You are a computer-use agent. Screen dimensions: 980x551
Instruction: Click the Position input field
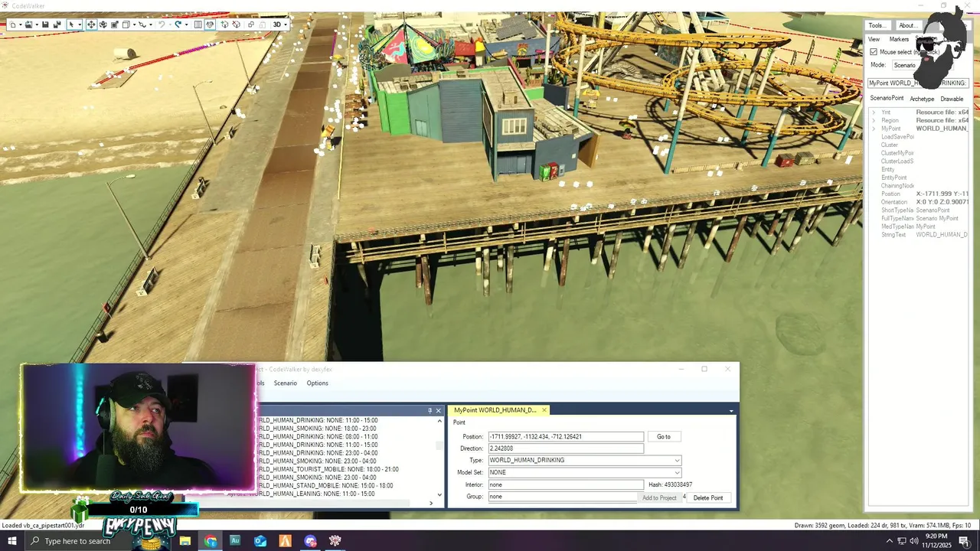click(566, 437)
